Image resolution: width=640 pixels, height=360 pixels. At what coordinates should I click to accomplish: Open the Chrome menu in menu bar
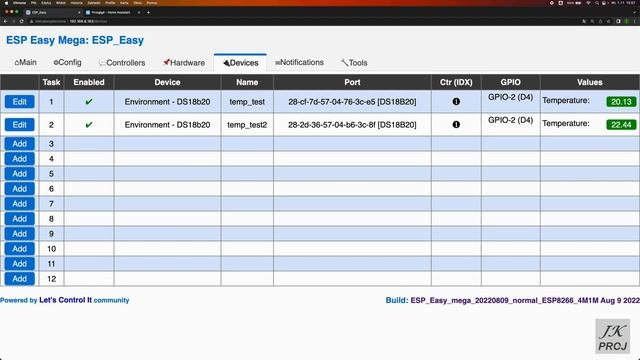(19, 3)
